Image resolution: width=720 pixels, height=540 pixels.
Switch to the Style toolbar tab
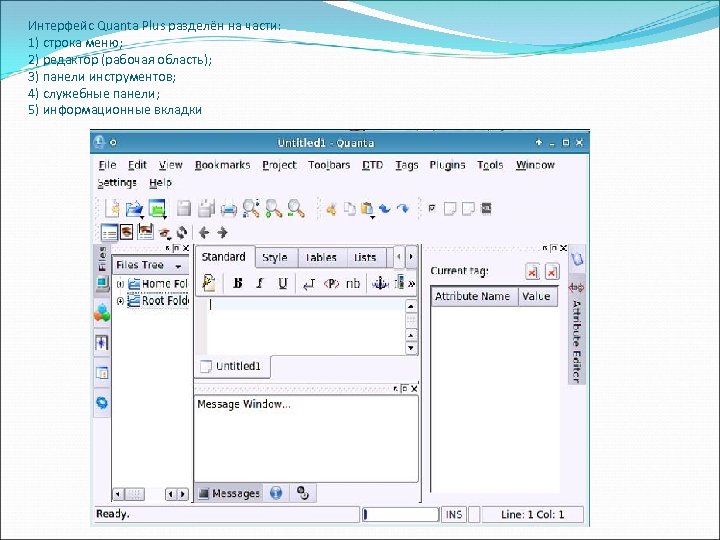coord(275,258)
